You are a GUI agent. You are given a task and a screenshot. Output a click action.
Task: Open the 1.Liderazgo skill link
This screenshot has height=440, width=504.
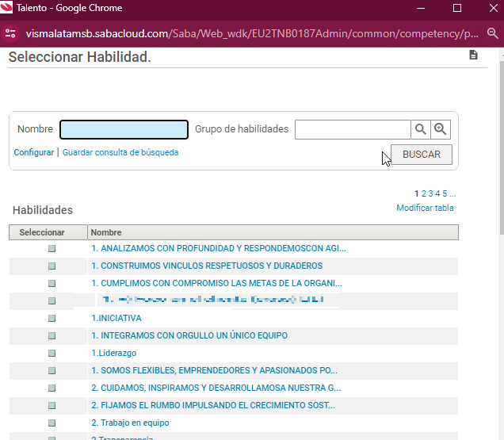[x=114, y=353]
